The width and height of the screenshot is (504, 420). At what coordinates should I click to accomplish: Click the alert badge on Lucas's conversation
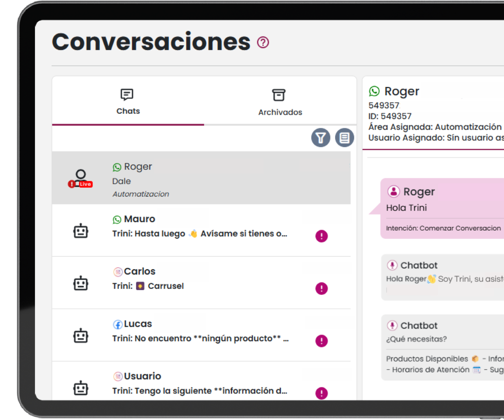pyautogui.click(x=322, y=341)
